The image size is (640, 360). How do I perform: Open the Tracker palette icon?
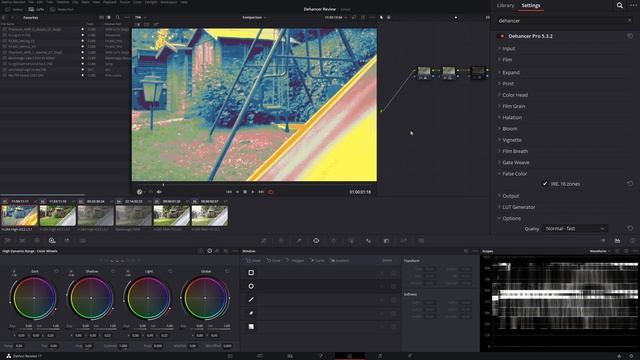[333, 241]
